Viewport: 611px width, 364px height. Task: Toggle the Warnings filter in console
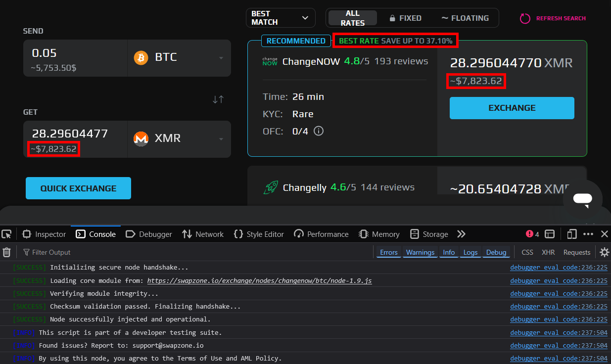tap(420, 252)
